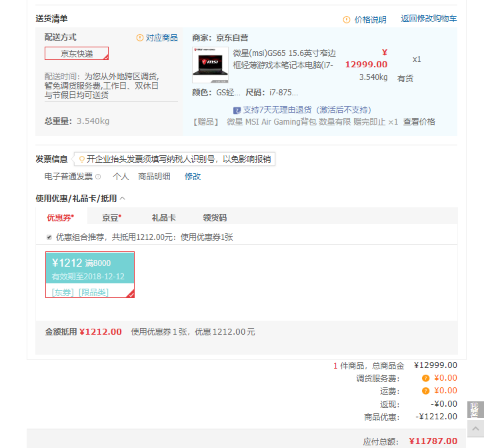This screenshot has height=448, width=504.
Task: Open the MSI laptop product thumbnail
Action: 210,65
